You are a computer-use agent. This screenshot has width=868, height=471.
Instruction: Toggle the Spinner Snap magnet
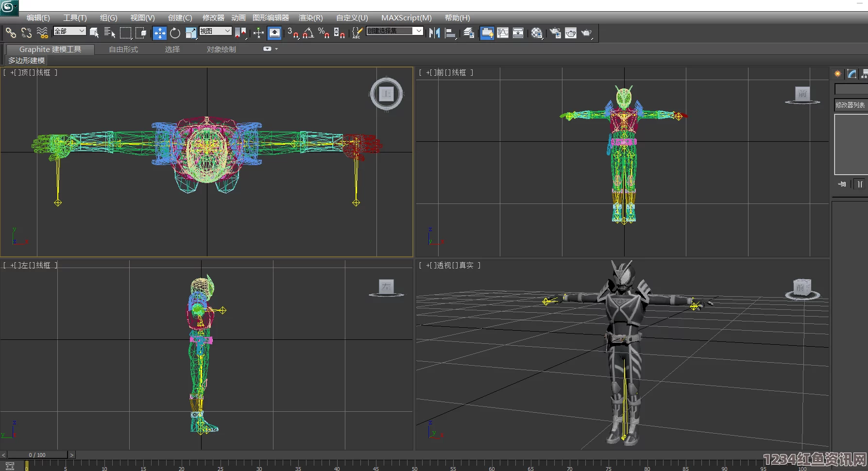click(339, 33)
